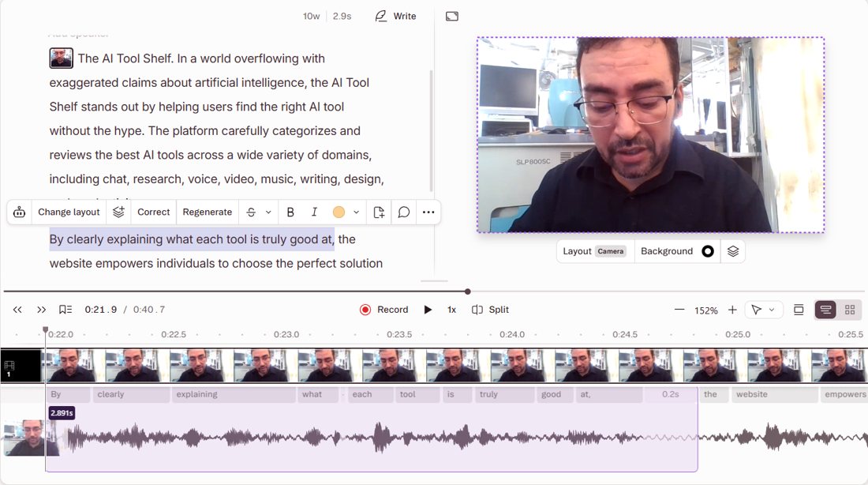Add a comment with speech bubble icon
This screenshot has height=485, width=868.
click(404, 212)
